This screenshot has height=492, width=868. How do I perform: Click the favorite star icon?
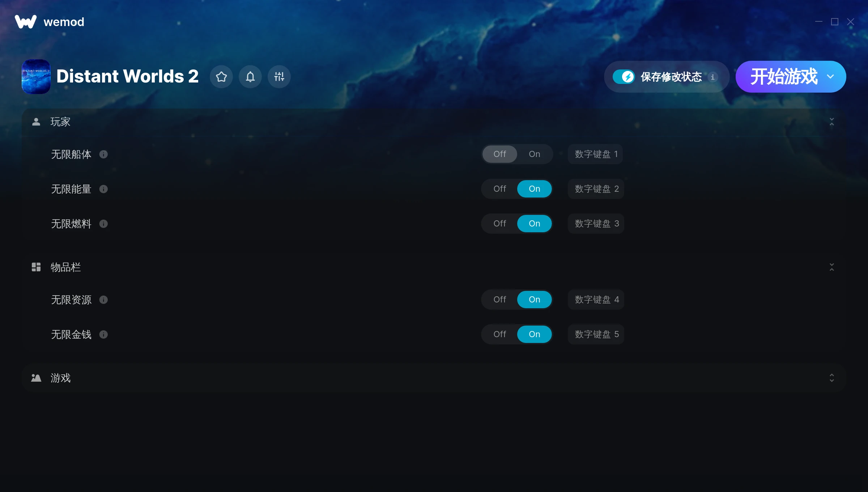tap(221, 77)
